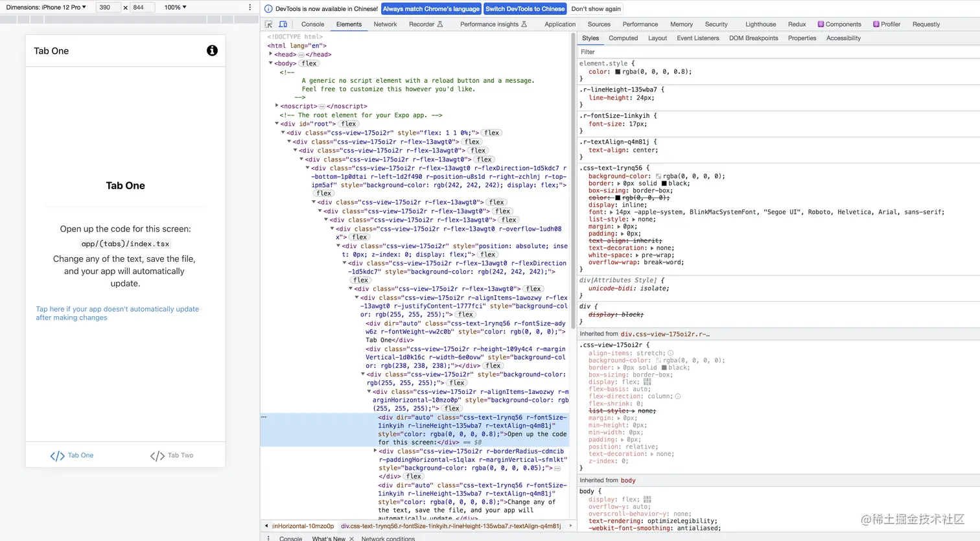The height and width of the screenshot is (541, 980).
Task: Expand collapsed content ellipsis inside head tag
Action: 301,54
